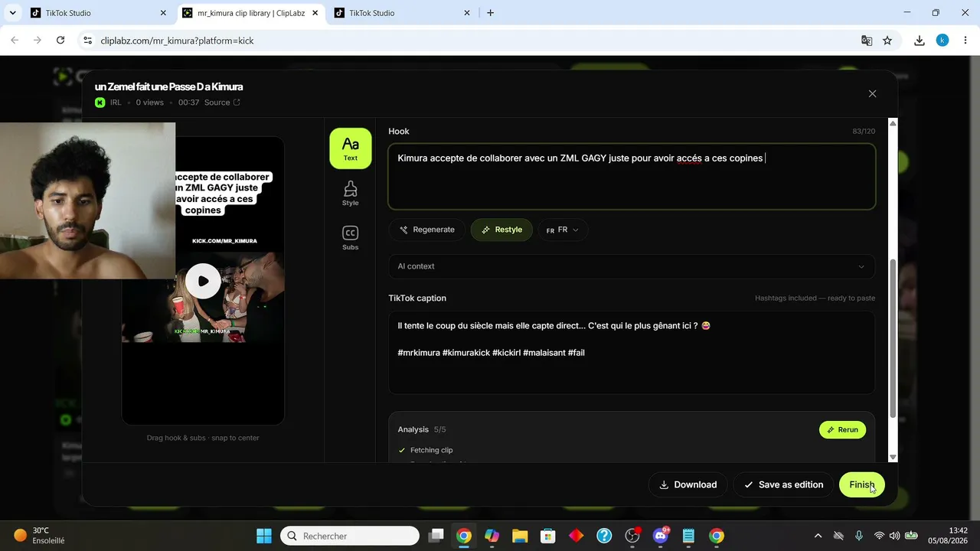Open Task View from the taskbar
This screenshot has height=551, width=980.
point(436,536)
